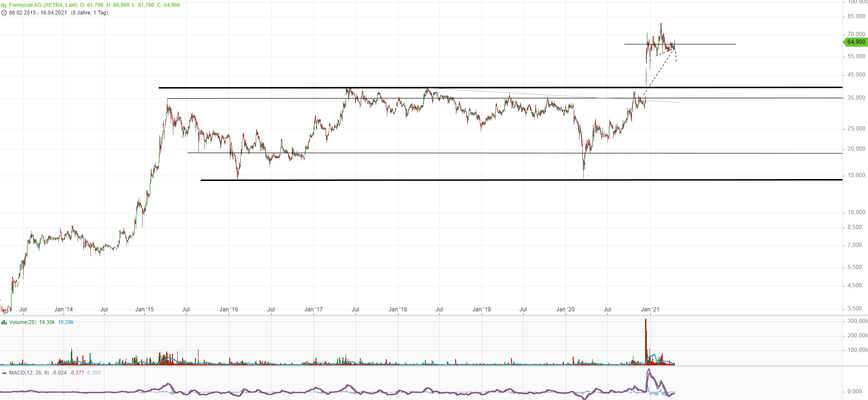Screen dimensions: 868x400
Task: Select the MACD(12, 26, 9) indicator label
Action: pos(29,373)
